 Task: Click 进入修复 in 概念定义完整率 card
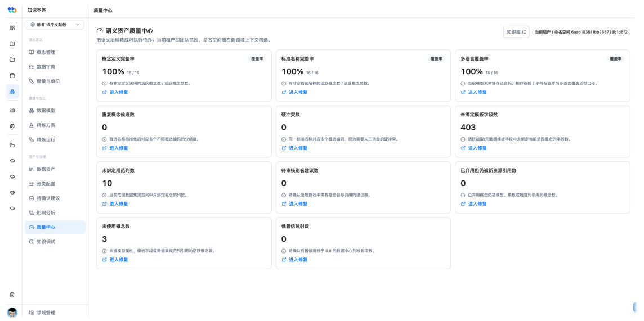tap(115, 92)
